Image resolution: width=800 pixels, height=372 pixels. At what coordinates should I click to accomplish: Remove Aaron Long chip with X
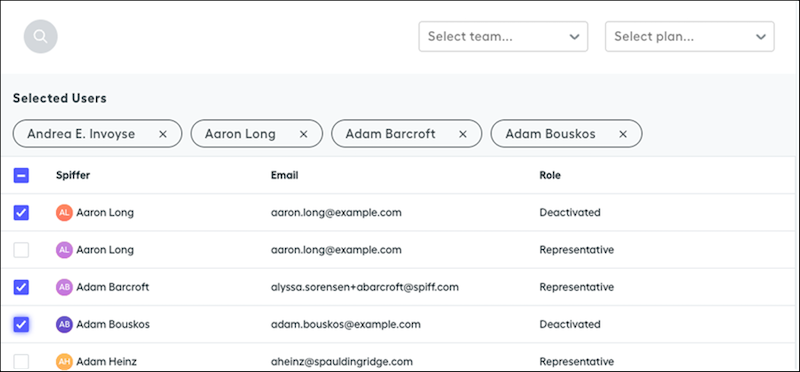pos(304,134)
